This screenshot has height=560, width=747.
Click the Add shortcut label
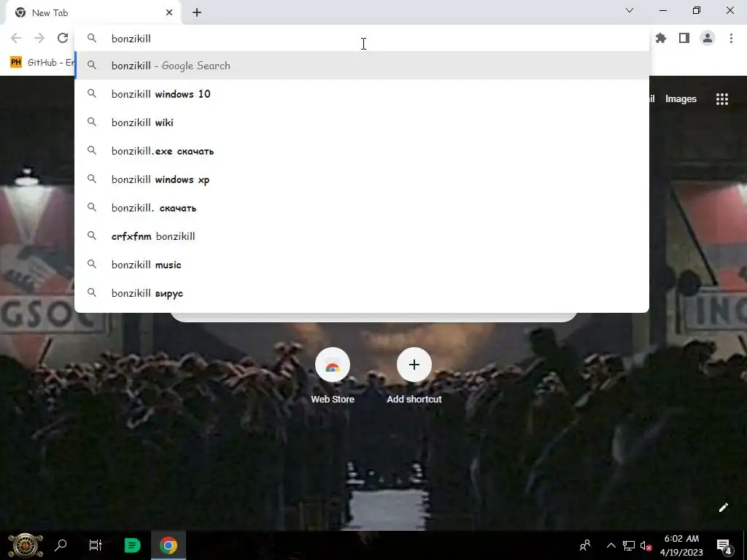[414, 400]
